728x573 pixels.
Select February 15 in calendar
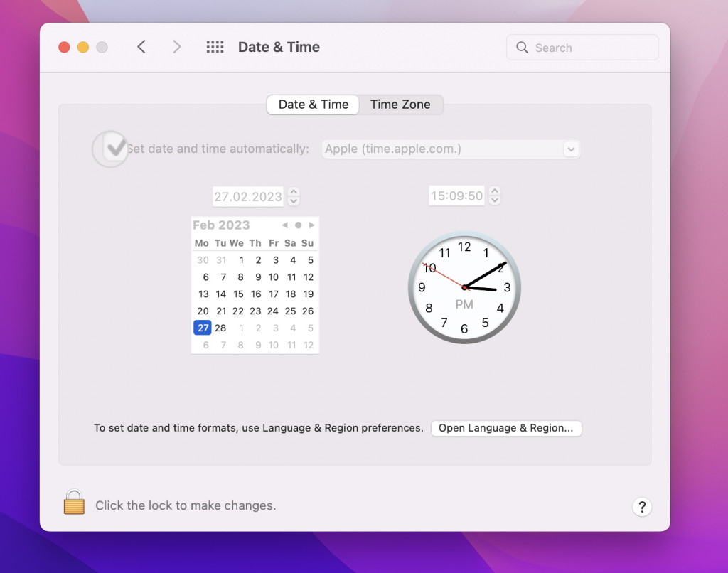[238, 294]
